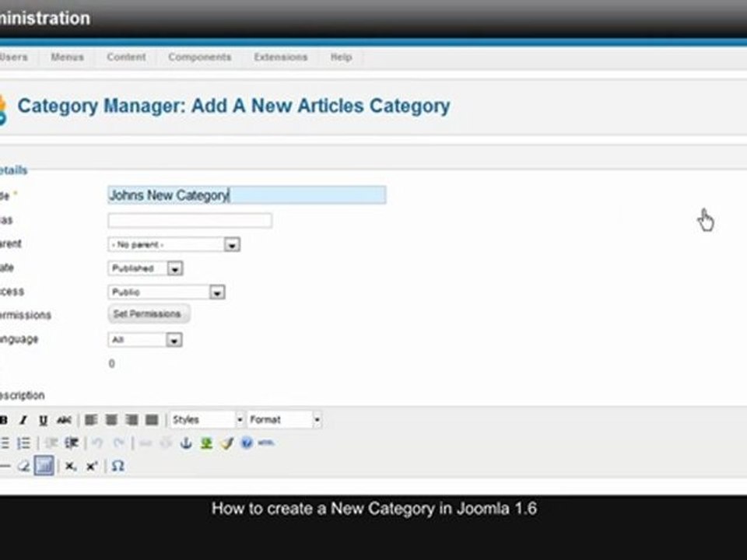Viewport: 747px width, 560px height.
Task: Justify the description text
Action: point(152,419)
